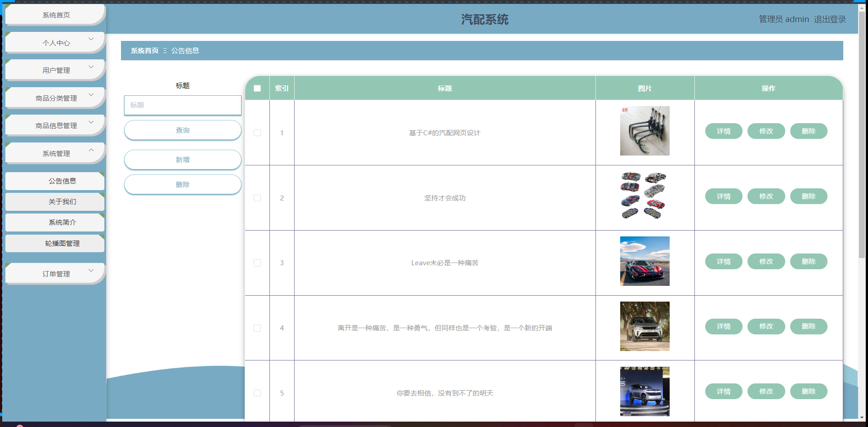868x427 pixels.
Task: Tick the checkbox for row 4
Action: coord(257,328)
